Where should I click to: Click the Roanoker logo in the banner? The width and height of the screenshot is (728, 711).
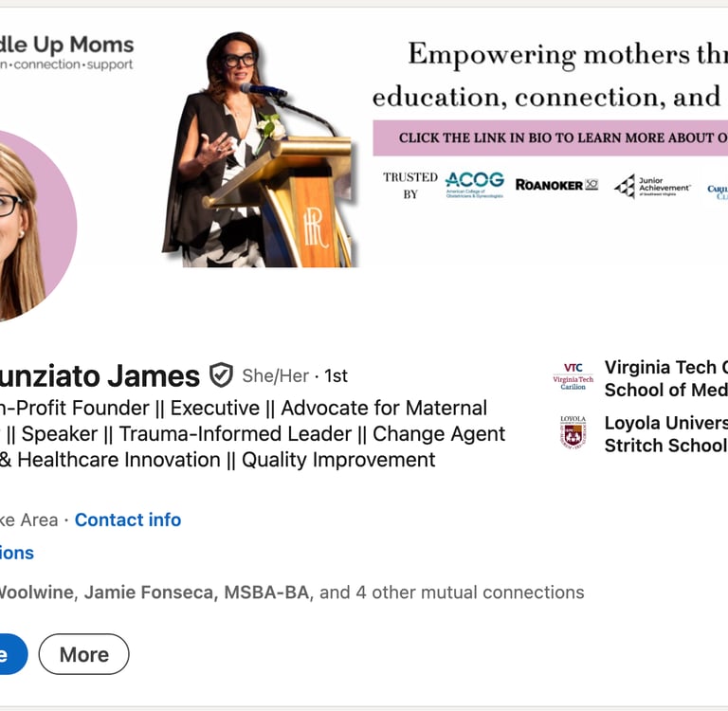click(x=556, y=185)
